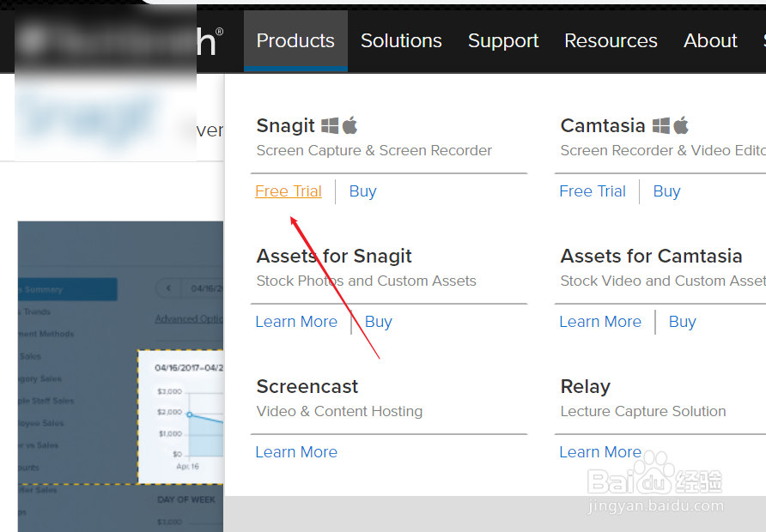Select the Assets for Camtasia heading
The height and width of the screenshot is (532, 766).
(x=651, y=256)
